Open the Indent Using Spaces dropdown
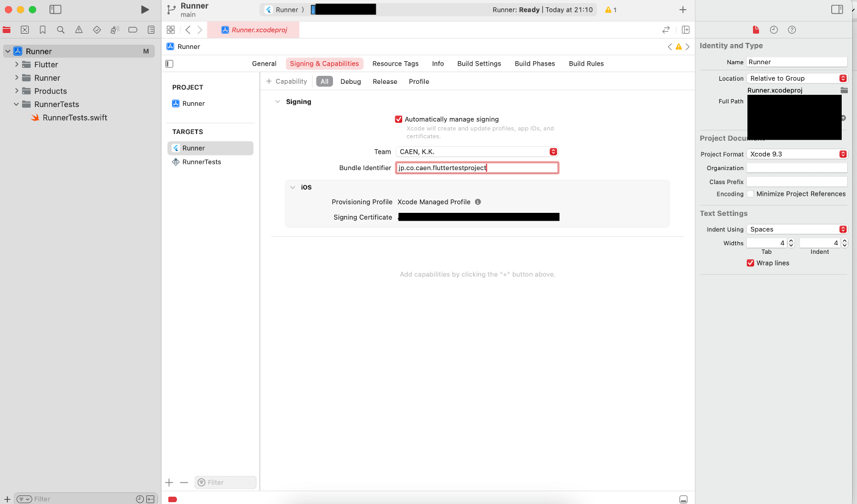857x504 pixels. 797,229
